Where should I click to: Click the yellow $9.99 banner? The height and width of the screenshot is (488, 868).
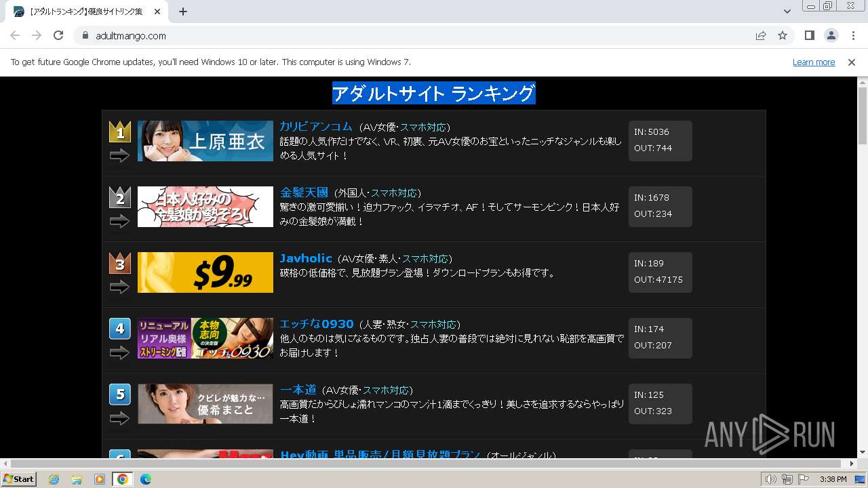(205, 272)
